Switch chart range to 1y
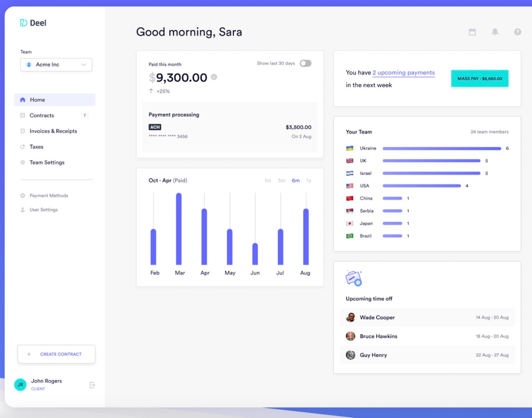Image resolution: width=532 pixels, height=418 pixels. (309, 180)
